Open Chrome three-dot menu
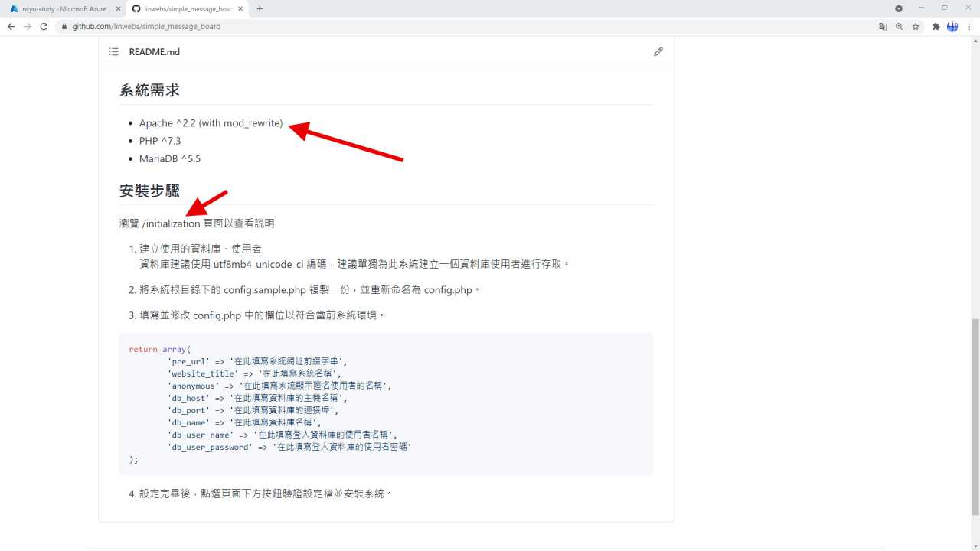Image resolution: width=980 pixels, height=551 pixels. coord(969,26)
